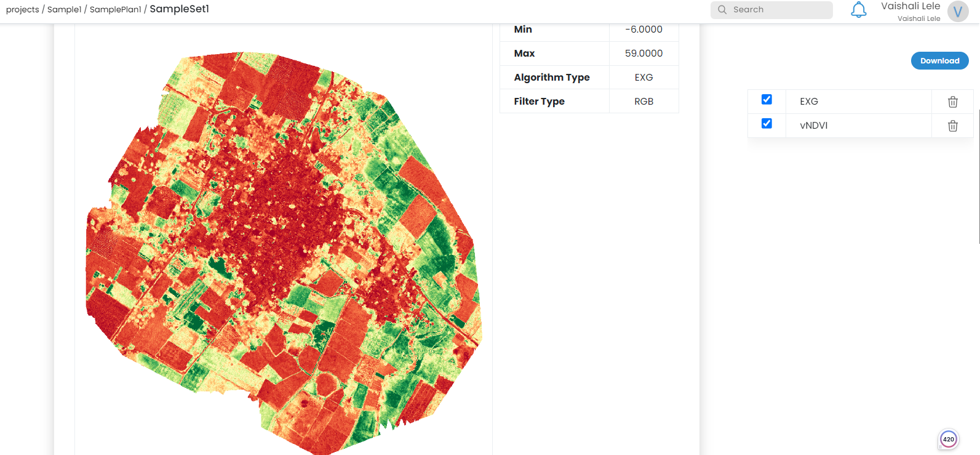This screenshot has height=455, width=980.
Task: Delete the vNDVI layer with trash icon
Action: 952,126
